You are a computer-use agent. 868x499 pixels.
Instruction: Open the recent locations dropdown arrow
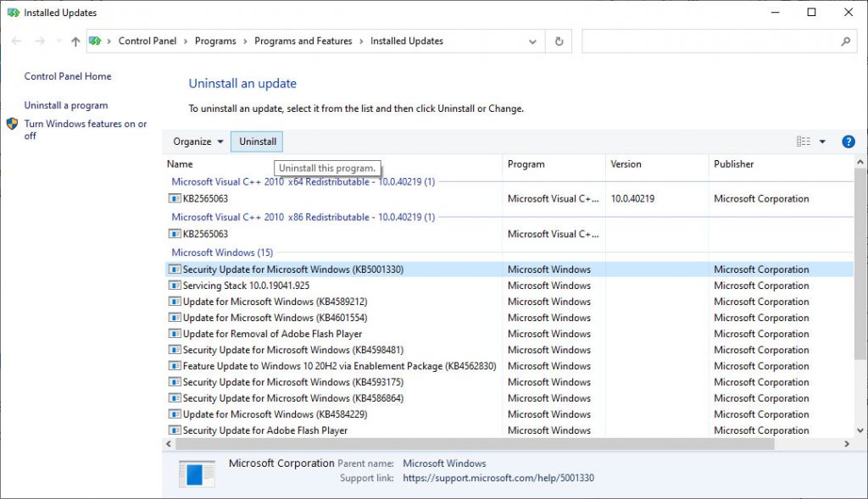click(58, 42)
